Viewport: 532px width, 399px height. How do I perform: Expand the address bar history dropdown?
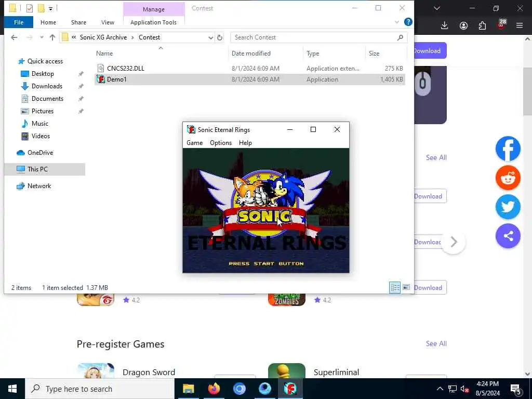[211, 37]
